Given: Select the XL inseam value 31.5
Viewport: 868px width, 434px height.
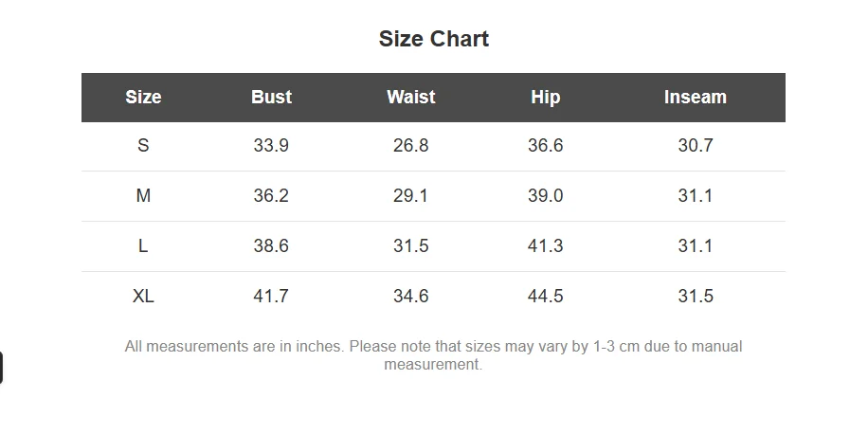Looking at the screenshot, I should coord(695,297).
